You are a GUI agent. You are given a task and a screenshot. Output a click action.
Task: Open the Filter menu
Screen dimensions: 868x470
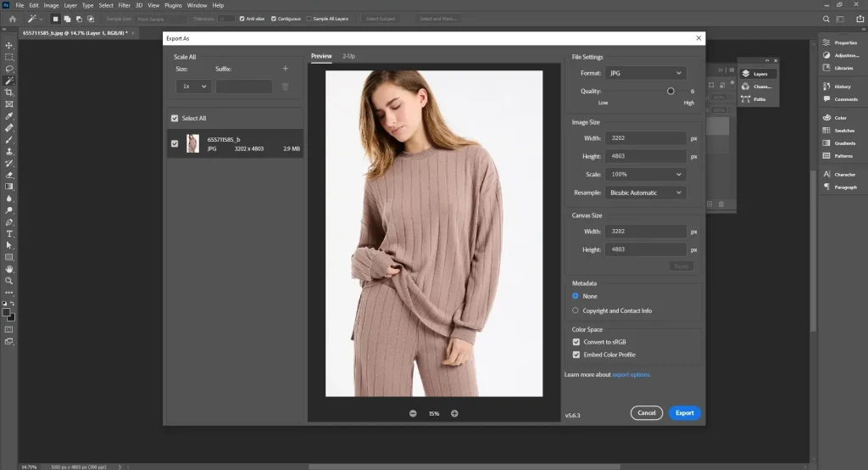124,6
